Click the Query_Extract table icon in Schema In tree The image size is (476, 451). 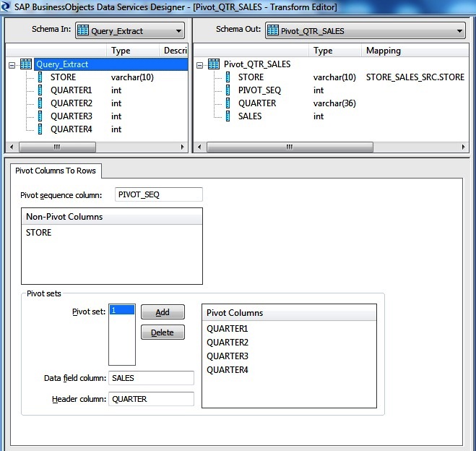click(26, 64)
